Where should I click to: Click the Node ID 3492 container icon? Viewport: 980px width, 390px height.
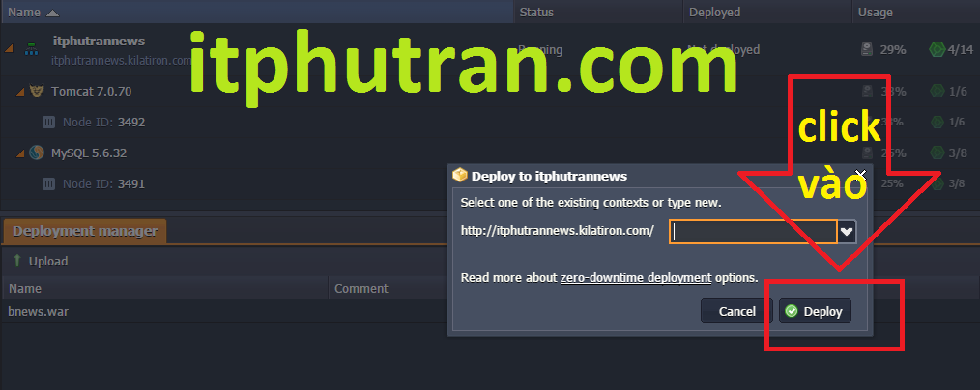pos(48,122)
